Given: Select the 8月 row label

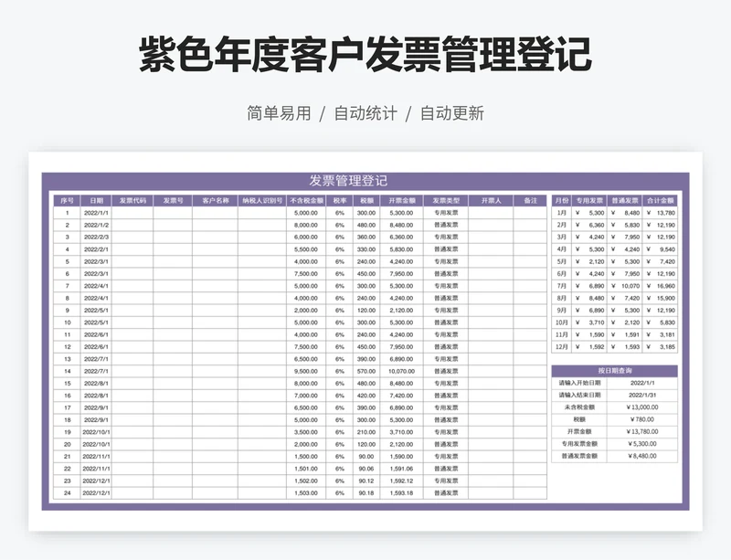Looking at the screenshot, I should click(x=562, y=298).
